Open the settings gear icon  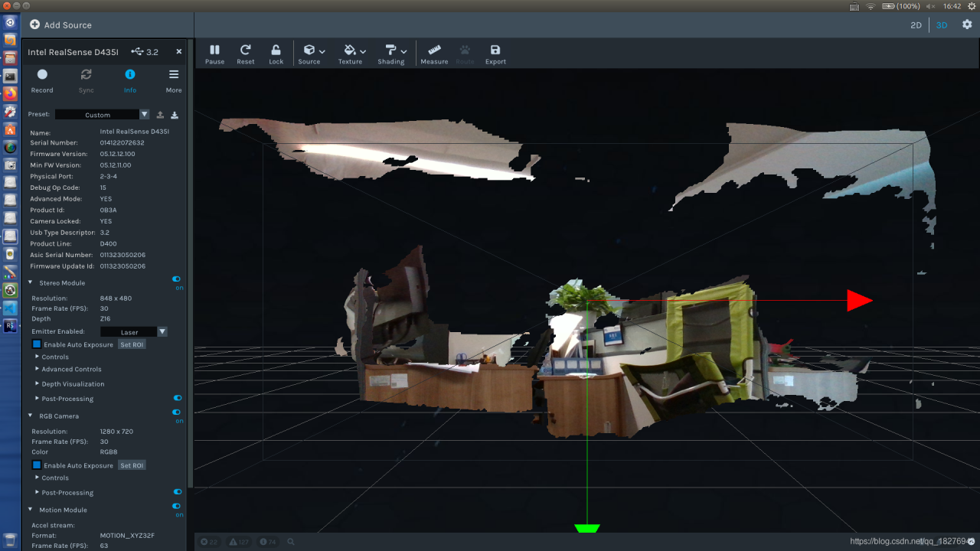pos(967,24)
